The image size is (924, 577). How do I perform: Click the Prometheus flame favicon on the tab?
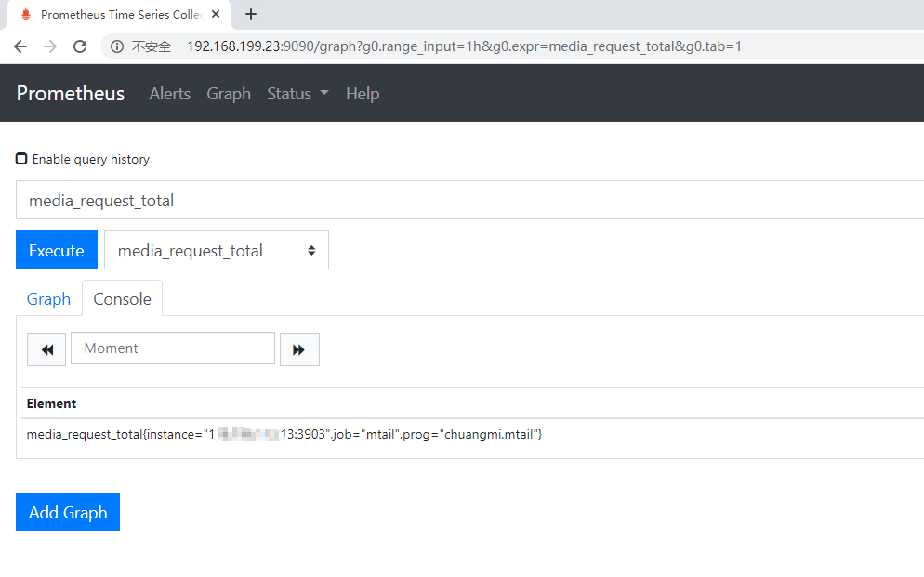point(25,14)
